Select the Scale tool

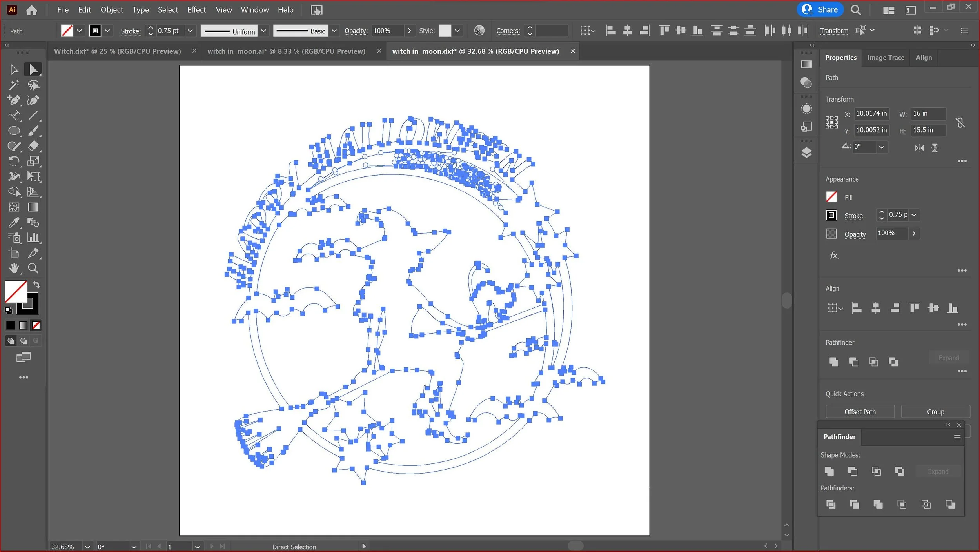[33, 161]
